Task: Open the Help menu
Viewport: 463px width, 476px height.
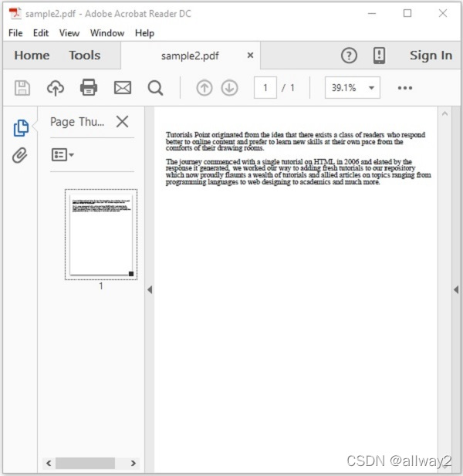Action: [144, 33]
